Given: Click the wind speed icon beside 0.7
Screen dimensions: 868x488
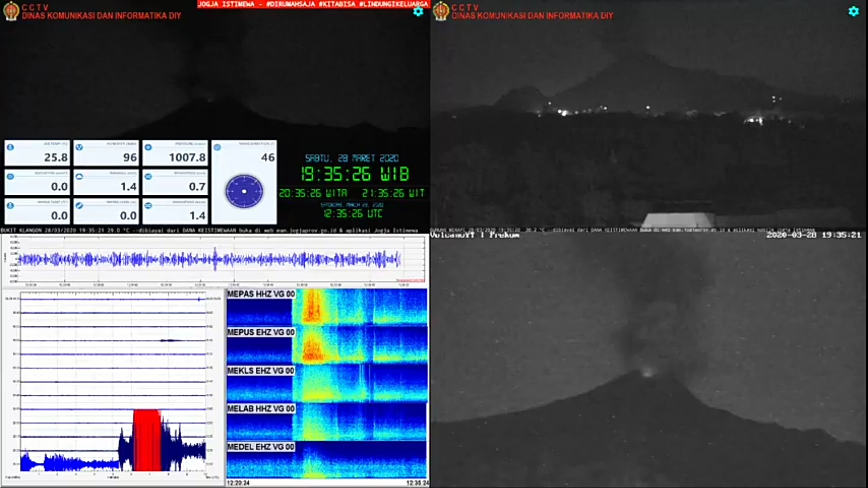Looking at the screenshot, I should pos(148,177).
